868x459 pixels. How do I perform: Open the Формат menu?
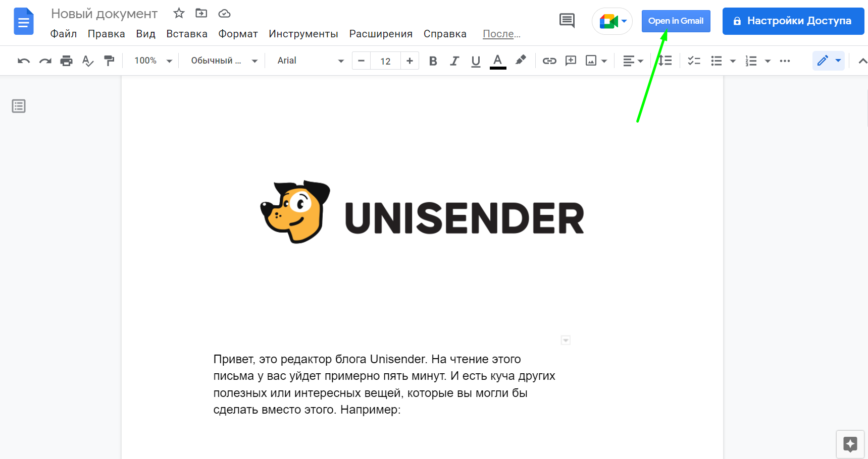click(238, 34)
